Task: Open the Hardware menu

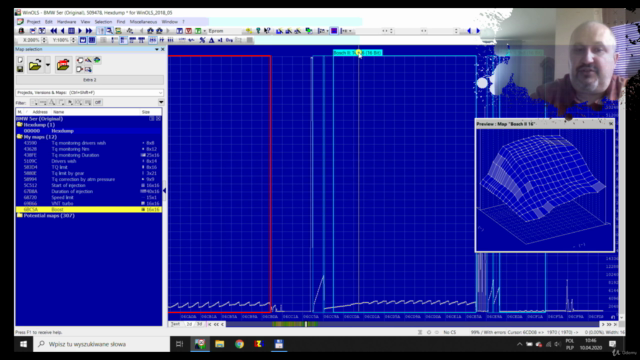Action: point(66,22)
